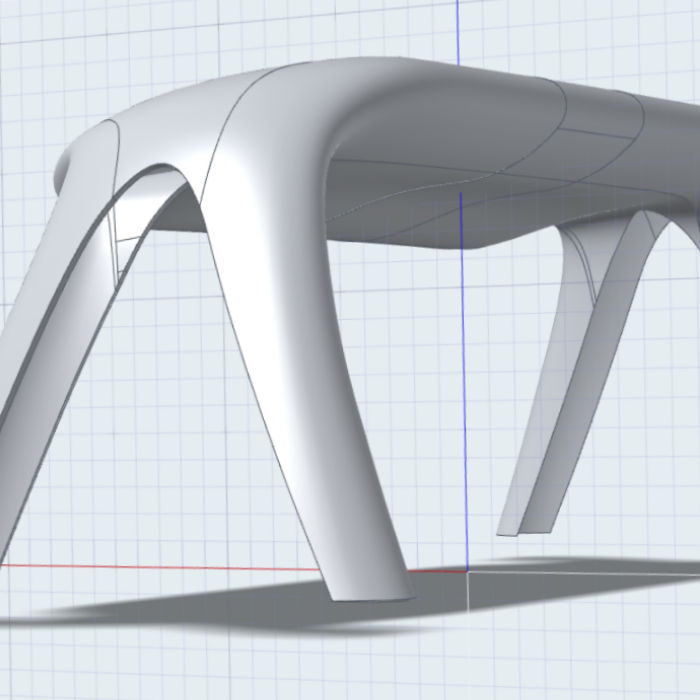Click the red horizontal axis line
Screen dimensions: 700x700
point(161,567)
